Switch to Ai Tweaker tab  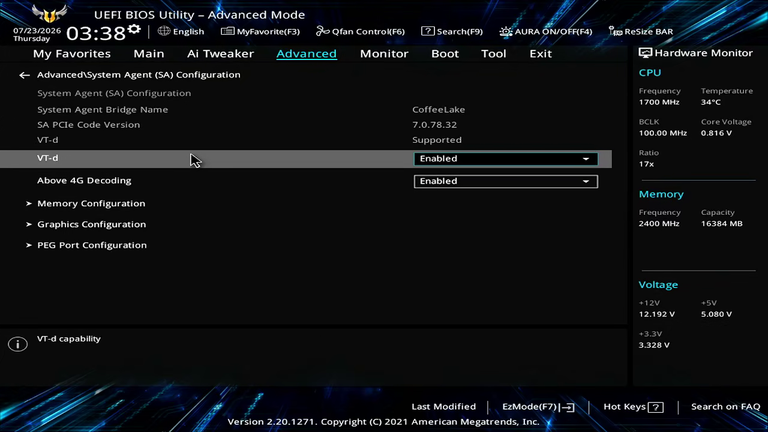click(x=220, y=53)
